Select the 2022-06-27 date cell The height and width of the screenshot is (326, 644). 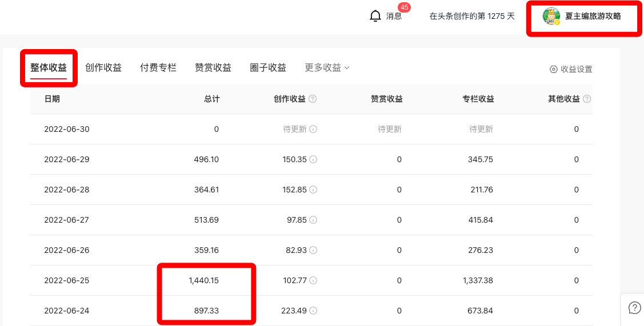pos(67,220)
